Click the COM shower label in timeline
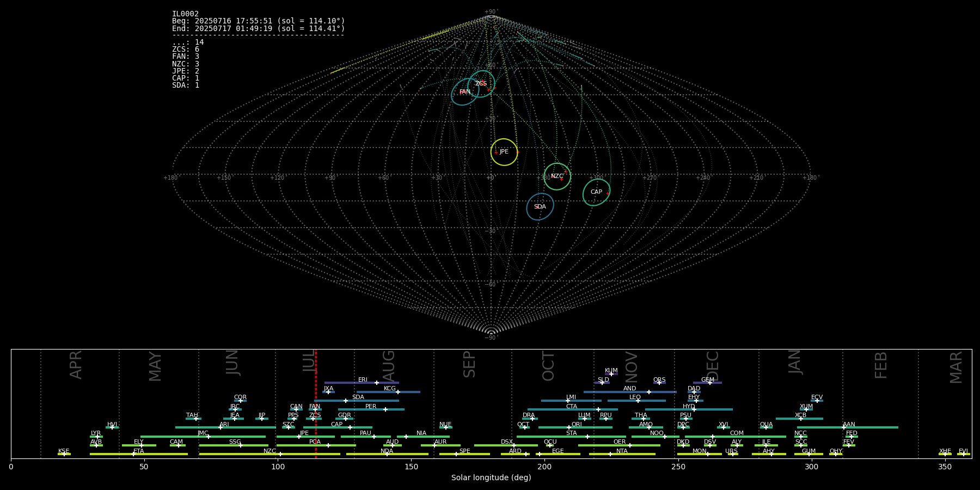The width and height of the screenshot is (980, 490). (x=737, y=433)
